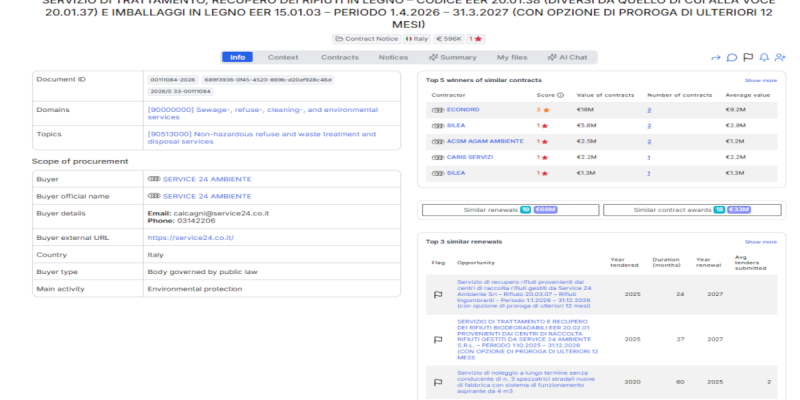Image resolution: width=800 pixels, height=400 pixels.
Task: Click the Year tendered column header
Action: coord(624,262)
